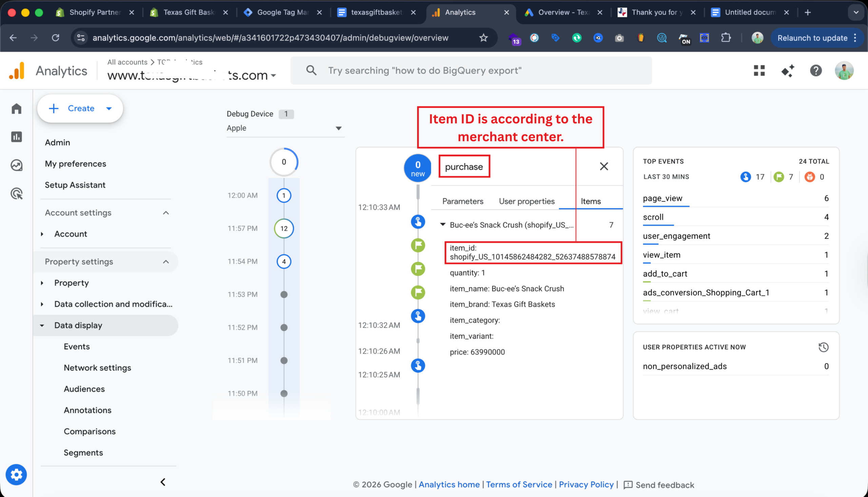Bookmark this page with star icon
Viewport: 868px width, 497px height.
484,38
